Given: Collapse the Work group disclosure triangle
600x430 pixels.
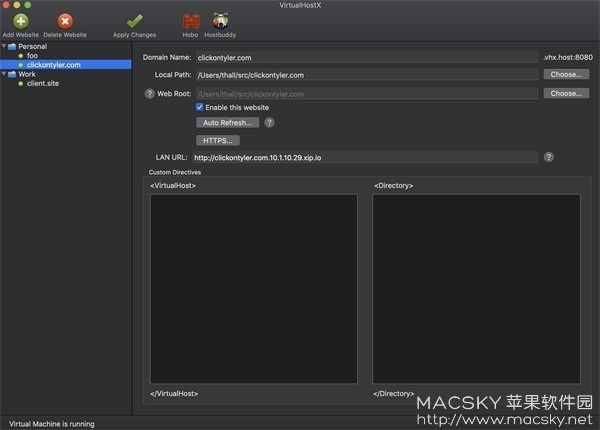Looking at the screenshot, I should click(x=4, y=73).
